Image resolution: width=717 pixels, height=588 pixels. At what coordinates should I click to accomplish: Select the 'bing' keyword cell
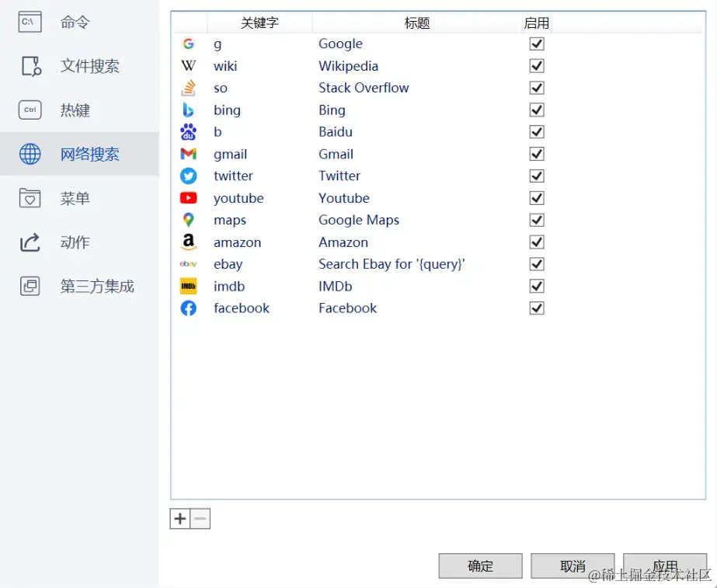[227, 110]
